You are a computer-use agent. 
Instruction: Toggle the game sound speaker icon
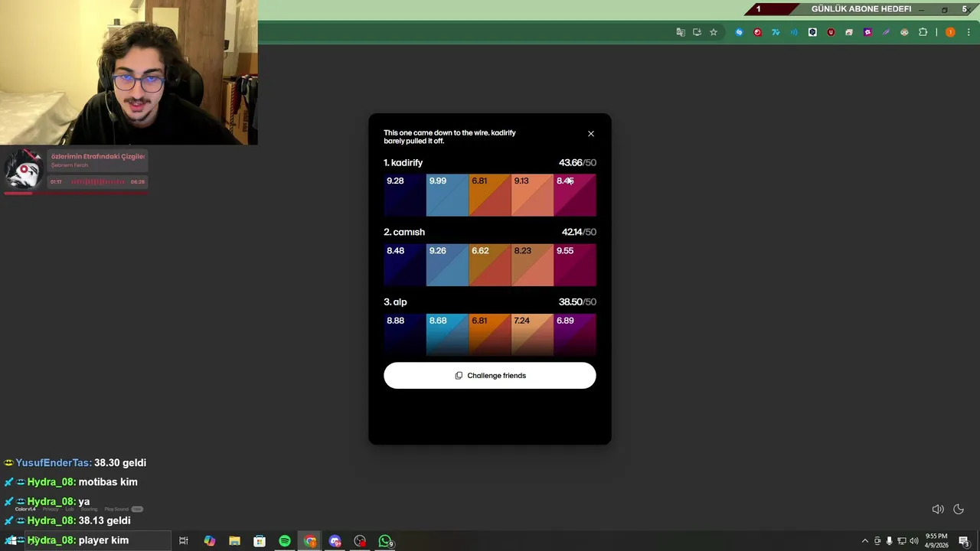click(x=937, y=510)
